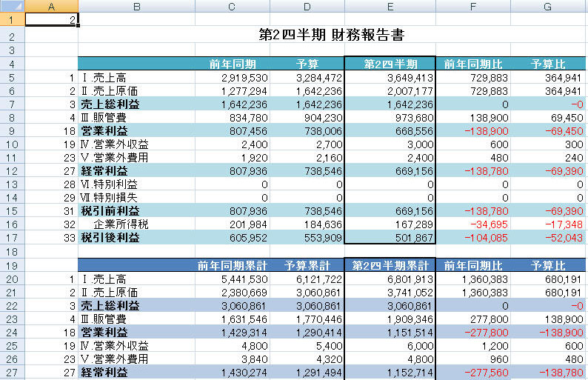The height and width of the screenshot is (380, 588).
Task: Click cell value 501,867
Action: (x=415, y=238)
